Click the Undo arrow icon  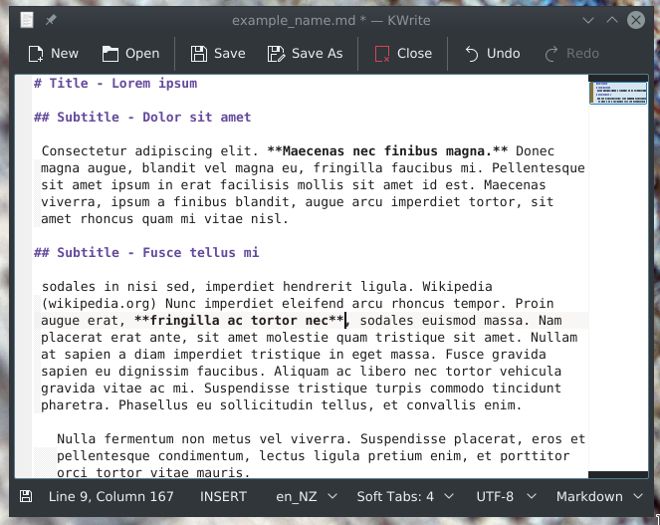coord(471,54)
